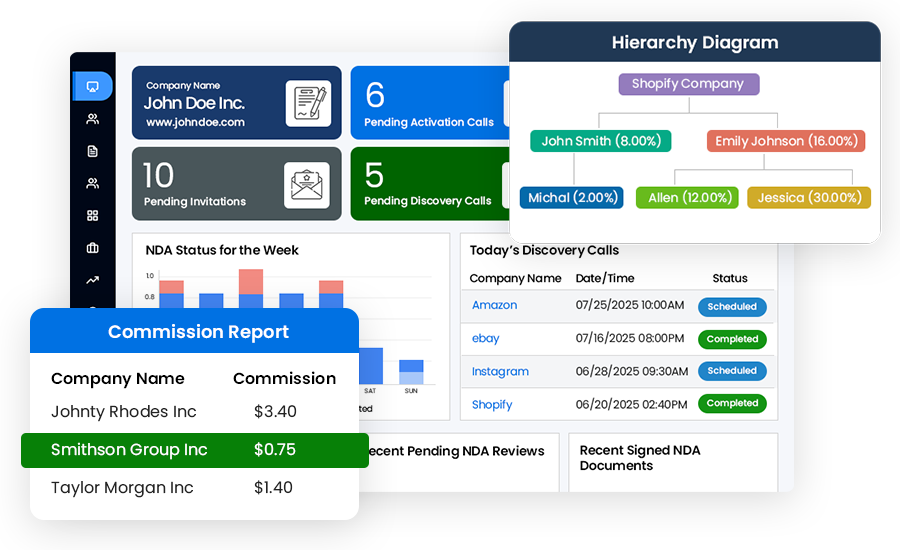Click Company Name header in Discovery Calls table
The image size is (900, 550).
(x=515, y=278)
